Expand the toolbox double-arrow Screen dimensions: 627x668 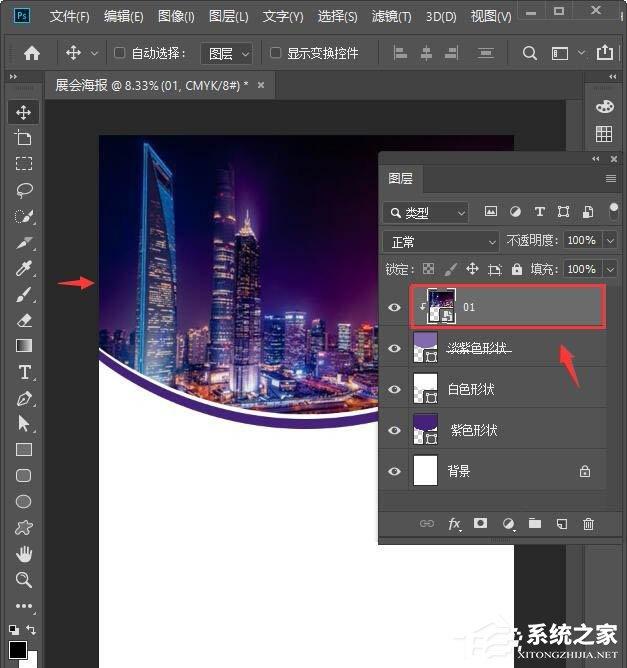point(13,77)
